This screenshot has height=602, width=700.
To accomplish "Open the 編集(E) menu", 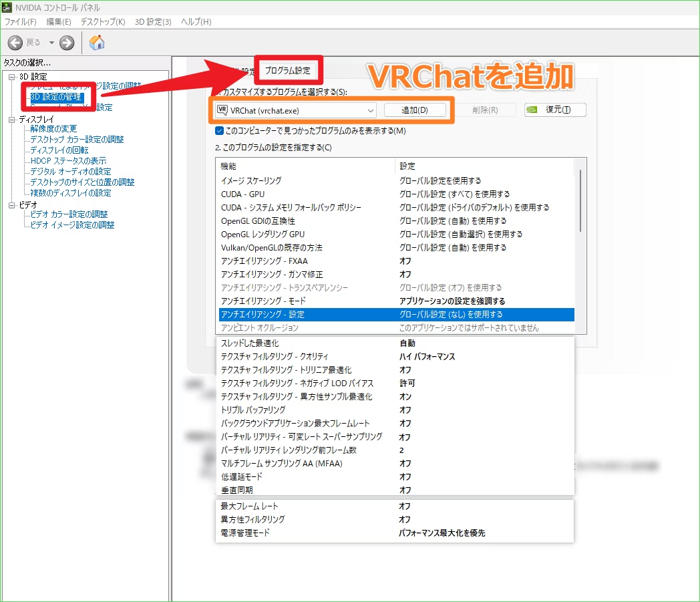I will 59,22.
